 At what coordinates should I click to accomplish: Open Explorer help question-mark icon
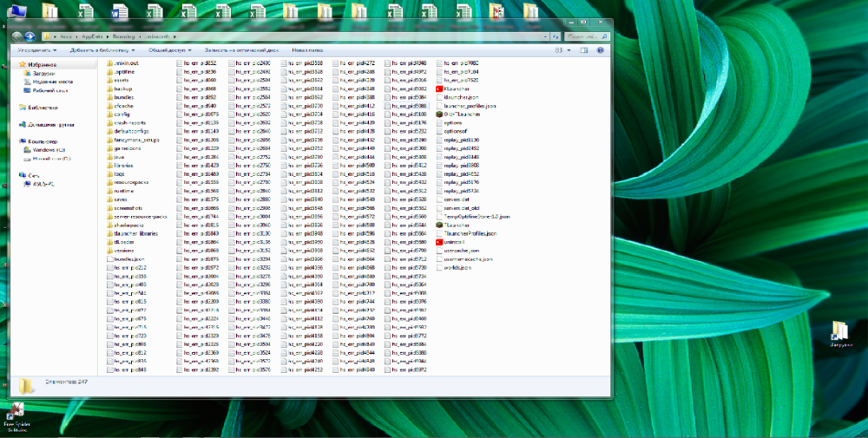click(600, 50)
